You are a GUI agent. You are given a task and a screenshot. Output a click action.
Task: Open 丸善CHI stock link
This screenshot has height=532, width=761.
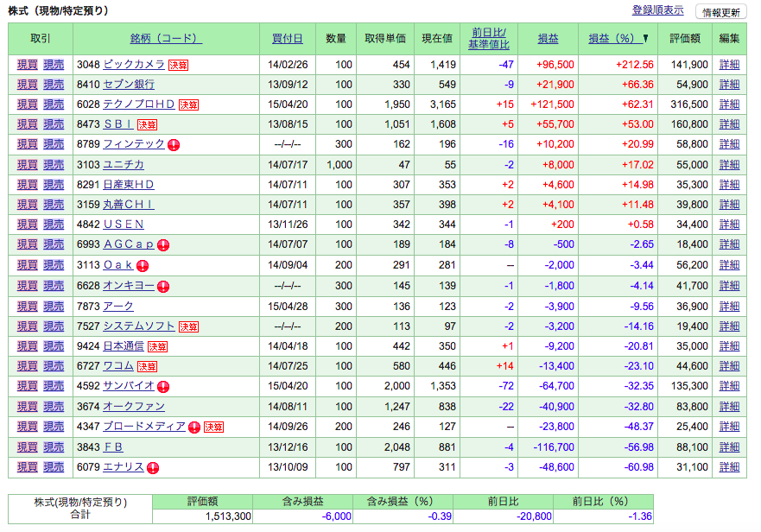pyautogui.click(x=129, y=205)
